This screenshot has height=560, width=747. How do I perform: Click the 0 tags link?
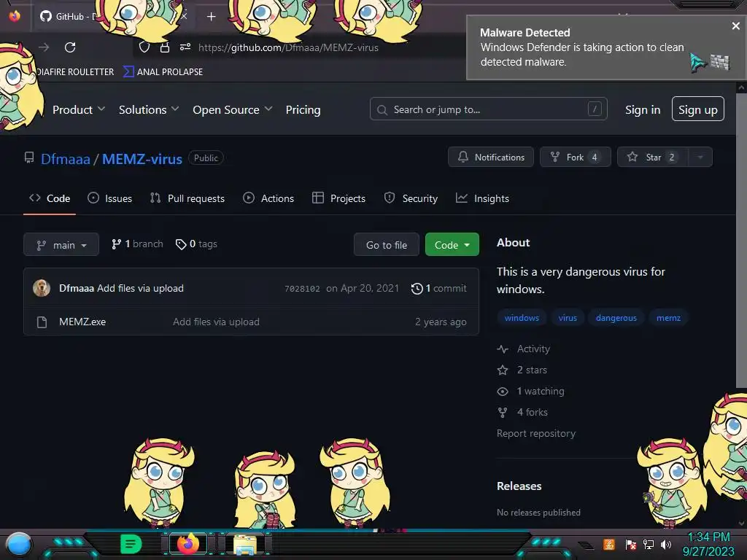196,244
